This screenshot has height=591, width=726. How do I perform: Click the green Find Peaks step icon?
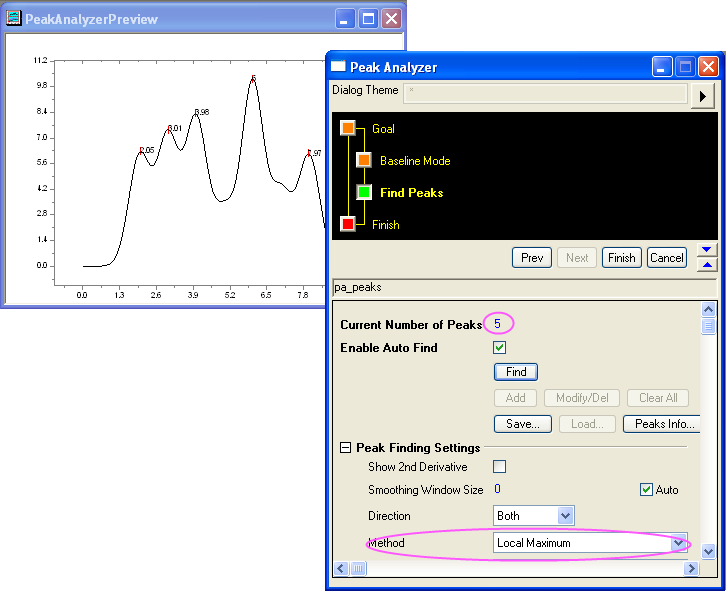click(x=364, y=192)
